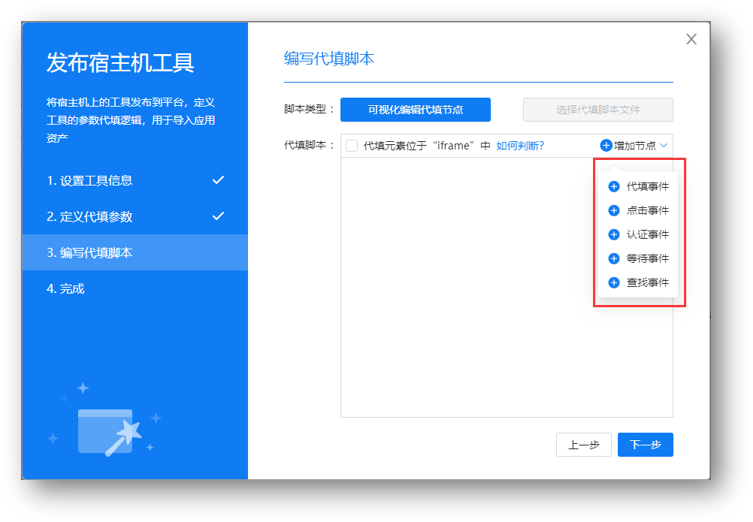
Task: Collapse the 增加节点 dropdown arrow
Action: pos(664,145)
